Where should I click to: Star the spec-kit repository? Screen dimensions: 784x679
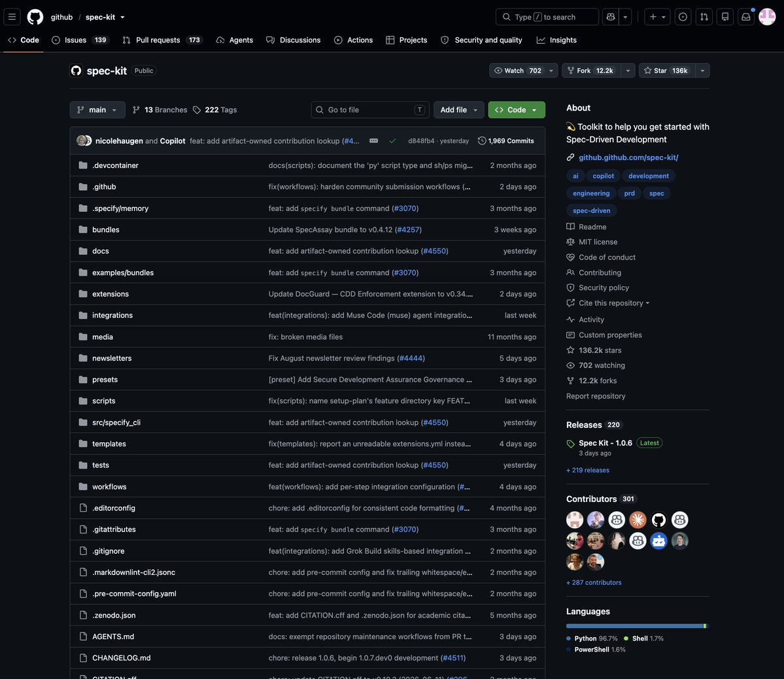coord(666,71)
